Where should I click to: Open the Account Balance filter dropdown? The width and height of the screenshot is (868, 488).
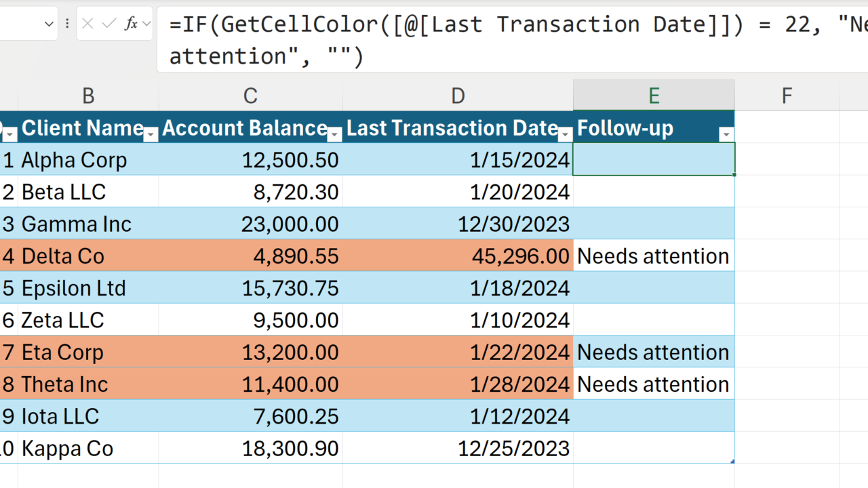[x=335, y=135]
